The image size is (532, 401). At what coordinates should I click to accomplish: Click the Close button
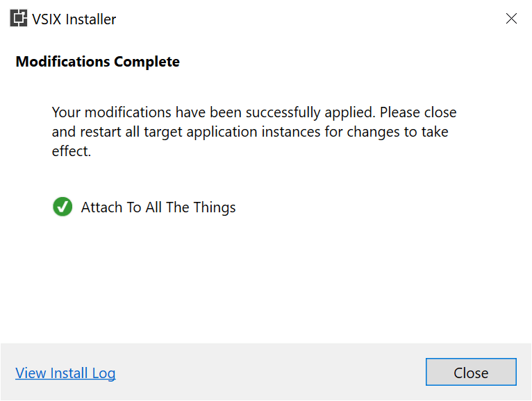(471, 372)
